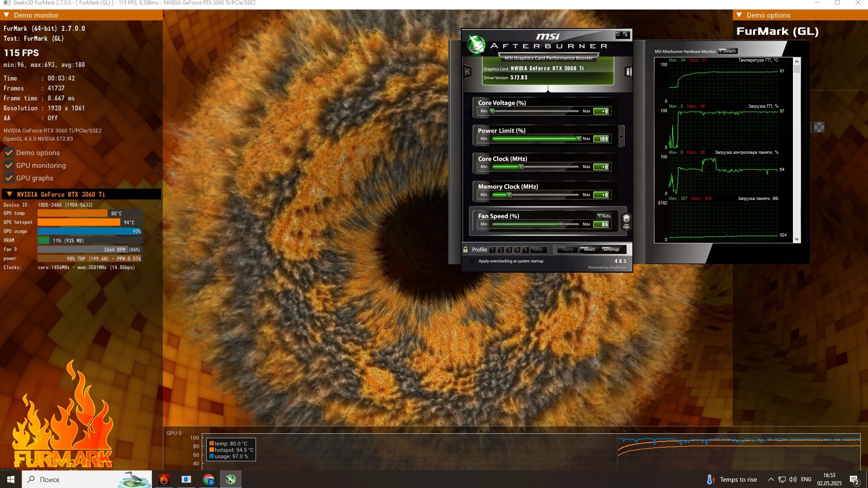The height and width of the screenshot is (488, 868).
Task: Click the network tray icon
Action: 782,479
